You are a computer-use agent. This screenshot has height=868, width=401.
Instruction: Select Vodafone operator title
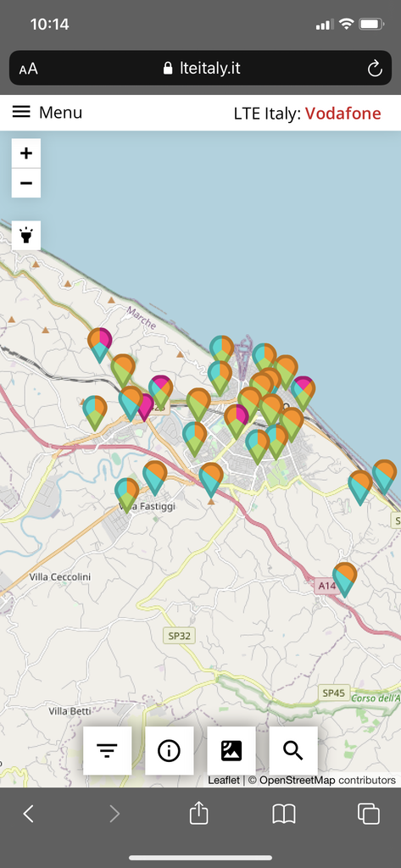pos(343,114)
